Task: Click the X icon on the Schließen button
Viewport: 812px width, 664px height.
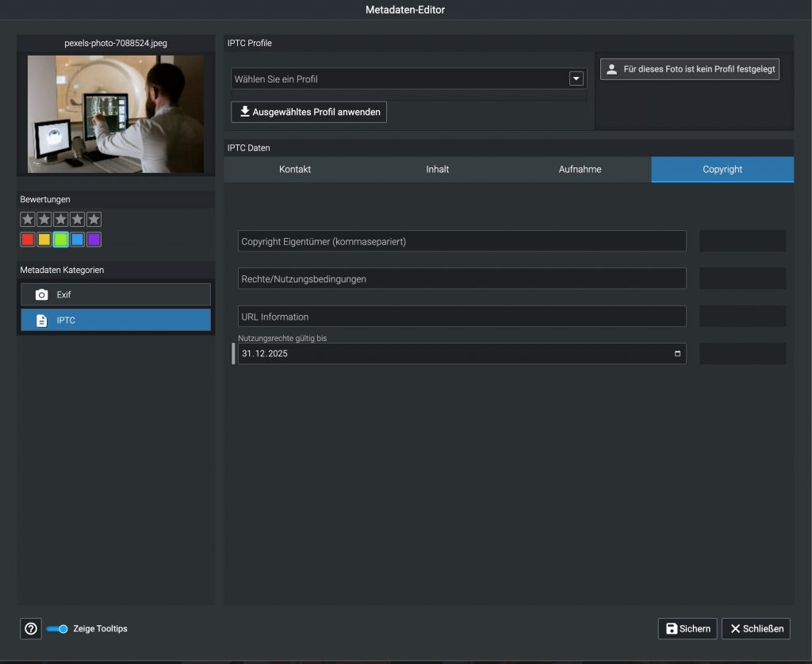Action: click(x=736, y=628)
